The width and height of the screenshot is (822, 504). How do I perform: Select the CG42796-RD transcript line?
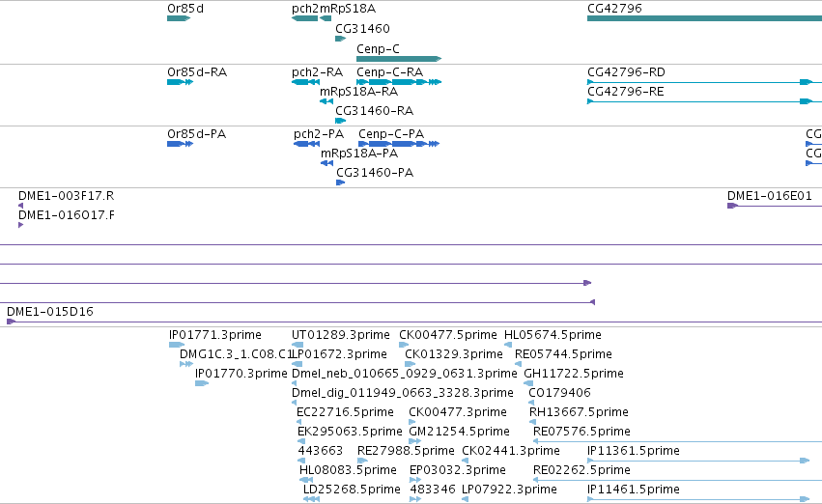click(704, 82)
